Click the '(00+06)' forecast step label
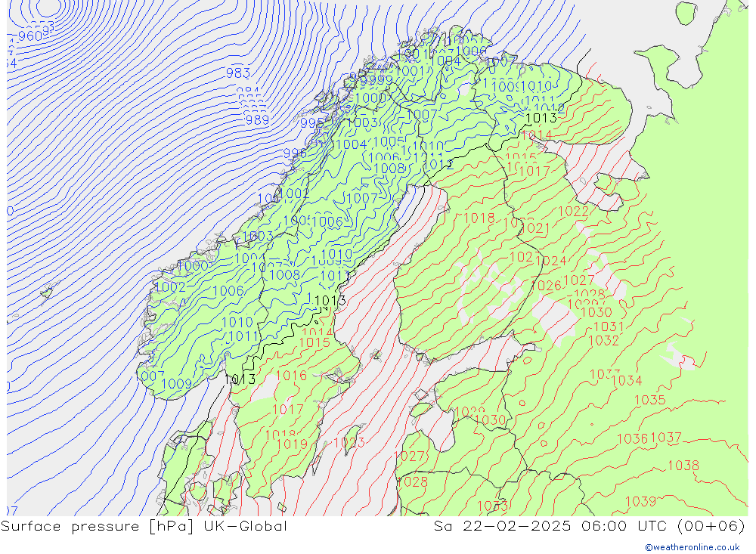756x554 pixels. (711, 526)
